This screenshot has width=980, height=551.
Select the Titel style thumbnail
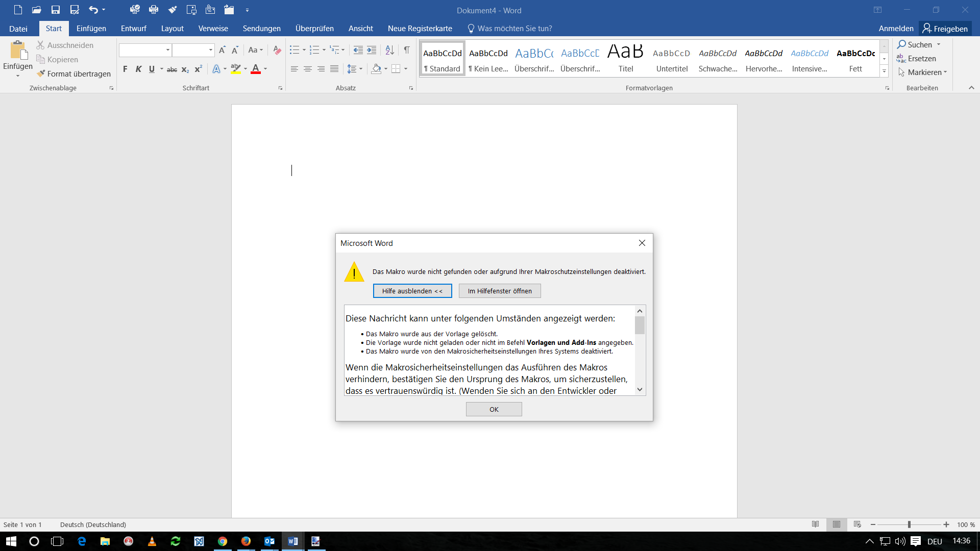[626, 59]
